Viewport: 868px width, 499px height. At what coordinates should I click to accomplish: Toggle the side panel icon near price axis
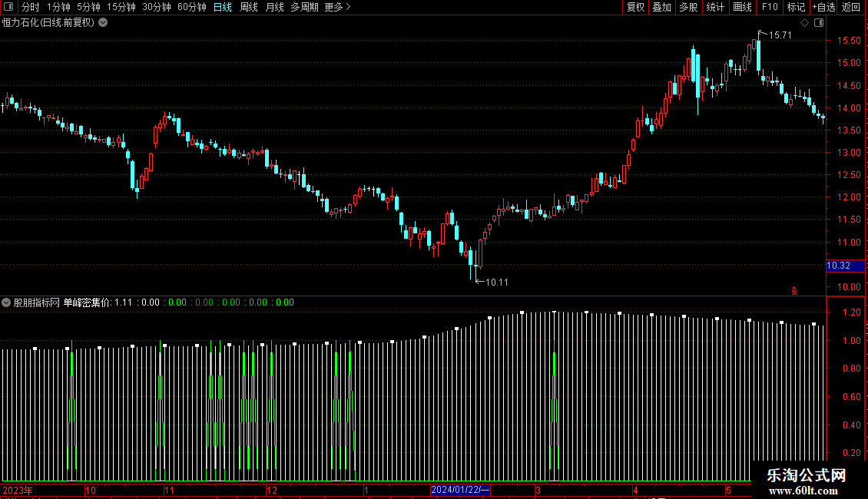tap(819, 23)
